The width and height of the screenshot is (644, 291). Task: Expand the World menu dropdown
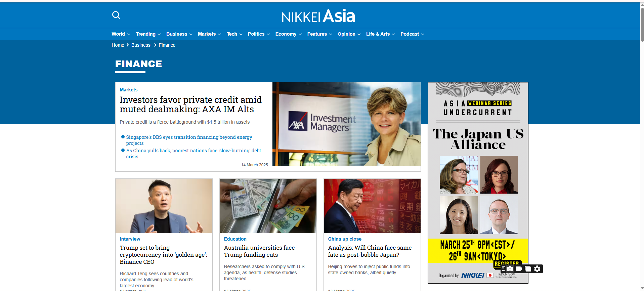(x=121, y=34)
